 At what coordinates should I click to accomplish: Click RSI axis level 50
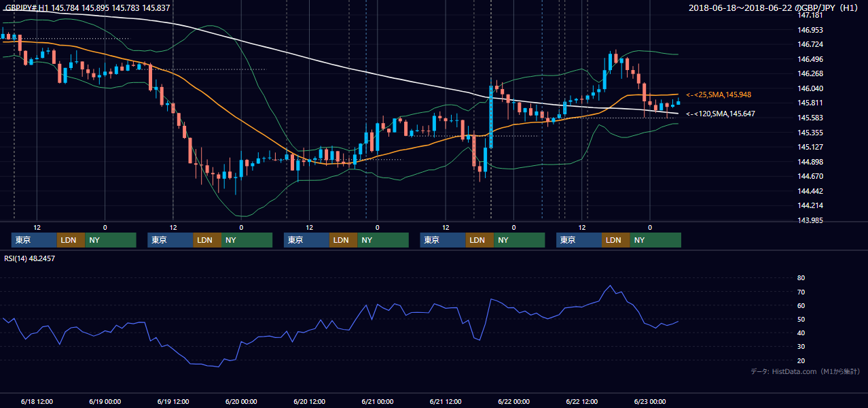click(801, 319)
